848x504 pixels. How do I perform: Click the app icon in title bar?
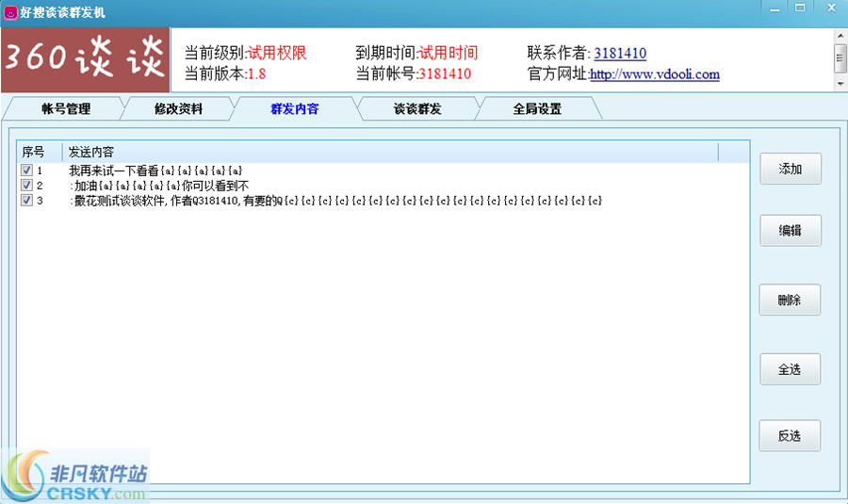tap(10, 12)
